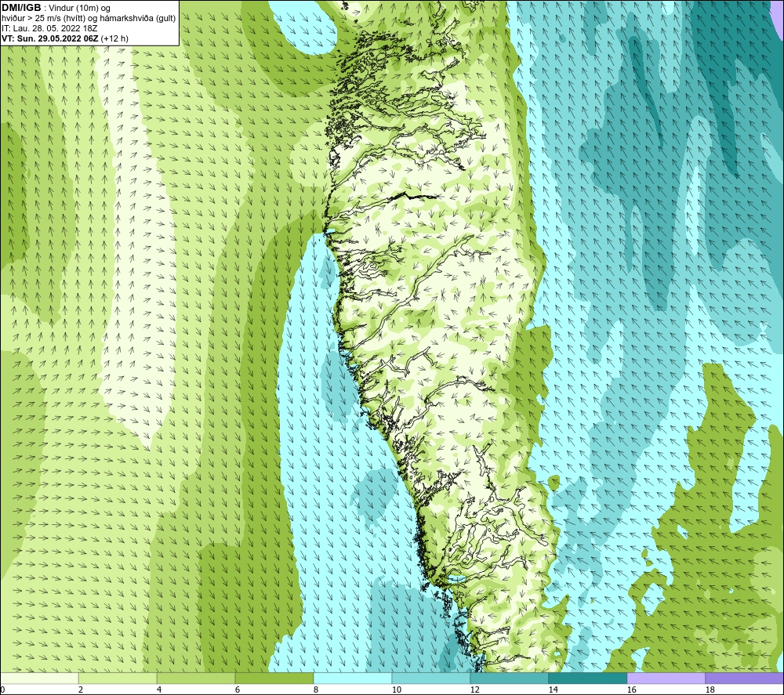784x695 pixels.
Task: Click the legend scale label '2'
Action: point(81,690)
